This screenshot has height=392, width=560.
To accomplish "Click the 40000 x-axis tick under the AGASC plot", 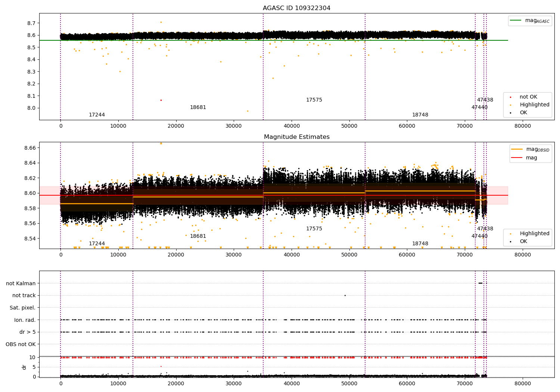I will coord(292,126).
